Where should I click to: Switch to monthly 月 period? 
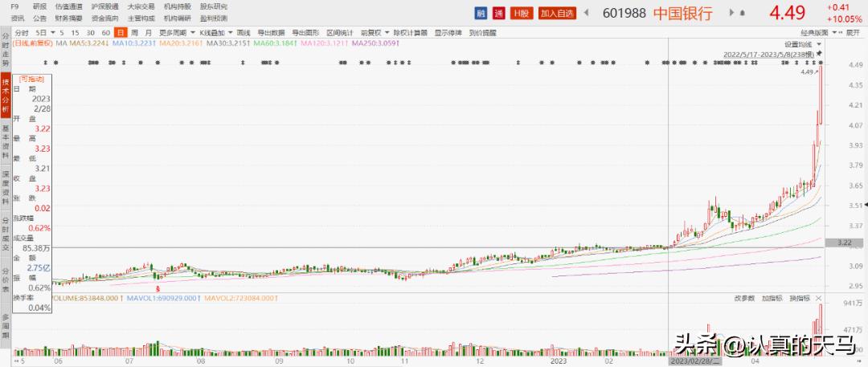[149, 33]
